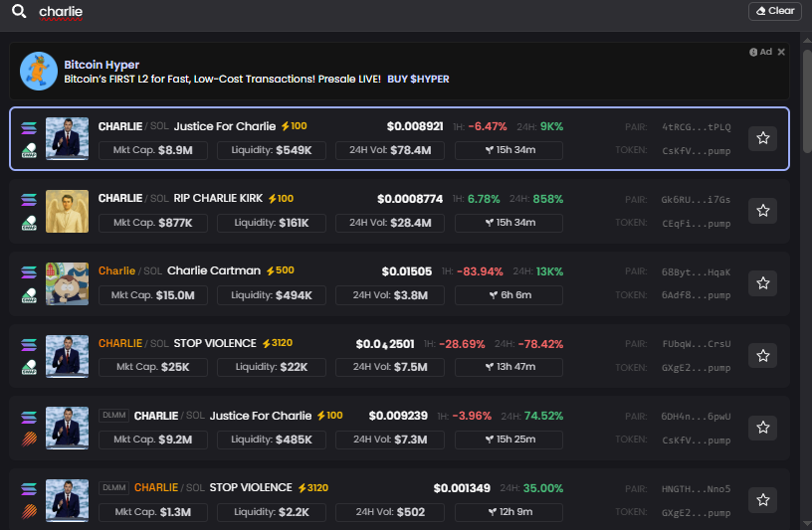Viewport: 812px width, 530px height.
Task: Click the PumpSwap DEX icon on RIP CHARLIE KIRK row
Action: click(29, 223)
